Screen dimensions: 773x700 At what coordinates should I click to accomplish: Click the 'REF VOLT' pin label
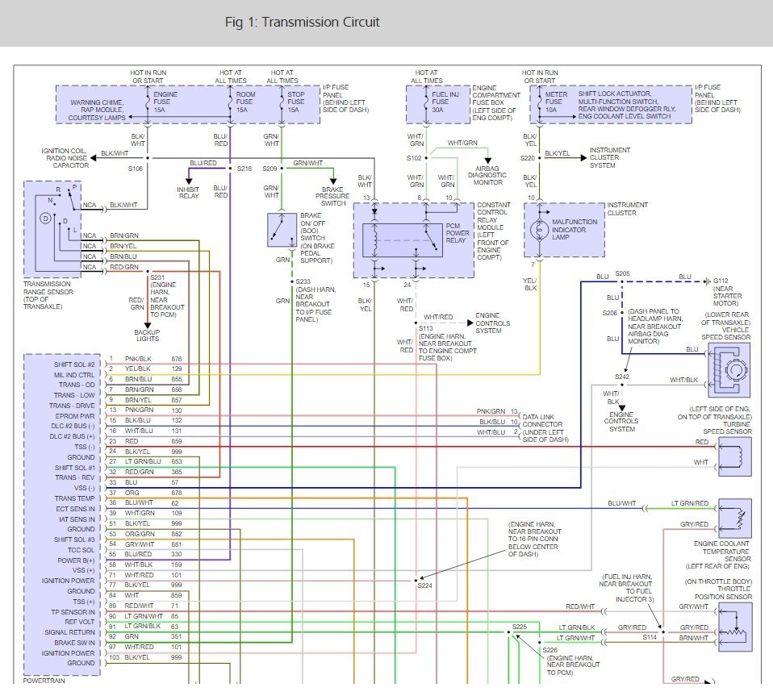pyautogui.click(x=79, y=622)
